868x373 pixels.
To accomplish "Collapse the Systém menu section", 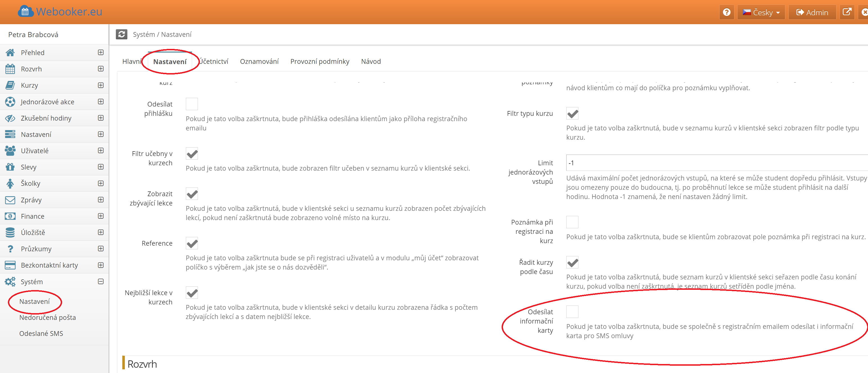I will pyautogui.click(x=100, y=281).
